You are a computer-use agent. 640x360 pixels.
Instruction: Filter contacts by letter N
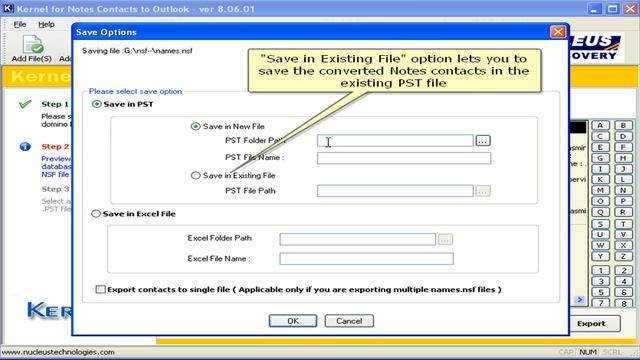point(623,190)
